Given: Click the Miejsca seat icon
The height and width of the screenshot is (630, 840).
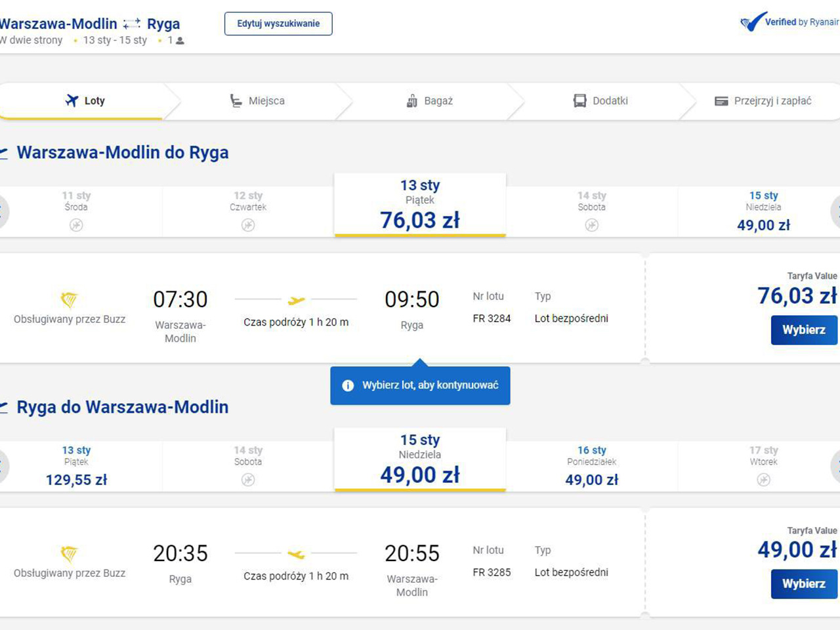Looking at the screenshot, I should [x=236, y=100].
